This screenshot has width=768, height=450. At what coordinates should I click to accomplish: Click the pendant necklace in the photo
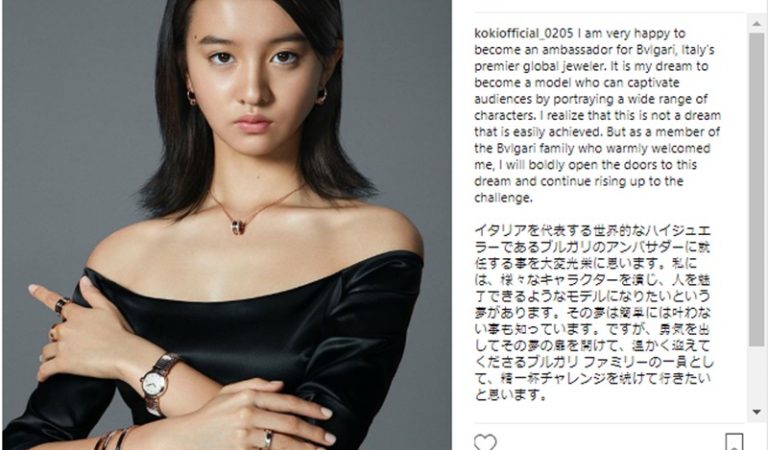239,228
